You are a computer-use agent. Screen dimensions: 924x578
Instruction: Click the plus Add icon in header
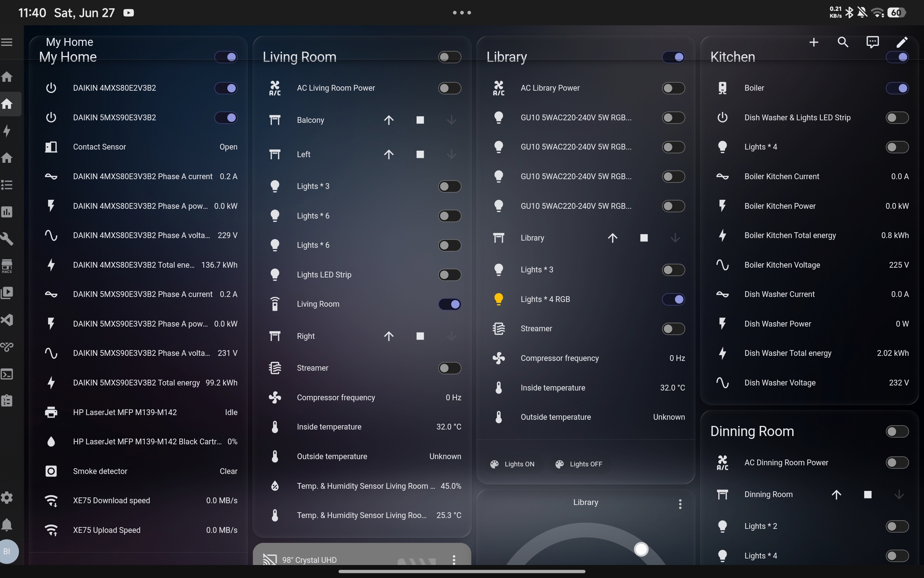pyautogui.click(x=814, y=42)
